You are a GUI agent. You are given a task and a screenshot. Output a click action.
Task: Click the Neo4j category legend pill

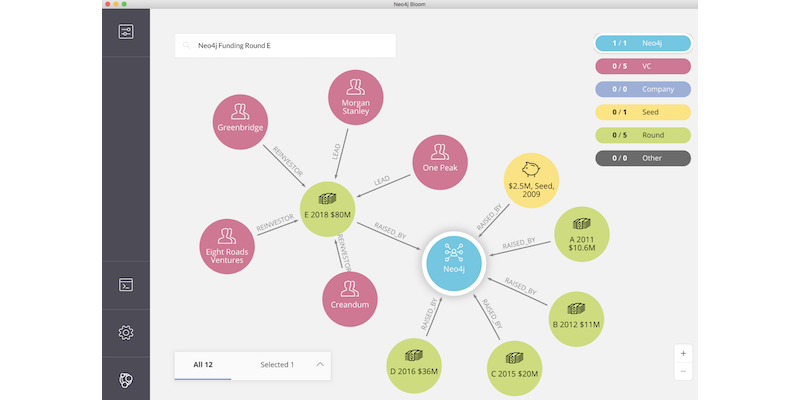[643, 43]
